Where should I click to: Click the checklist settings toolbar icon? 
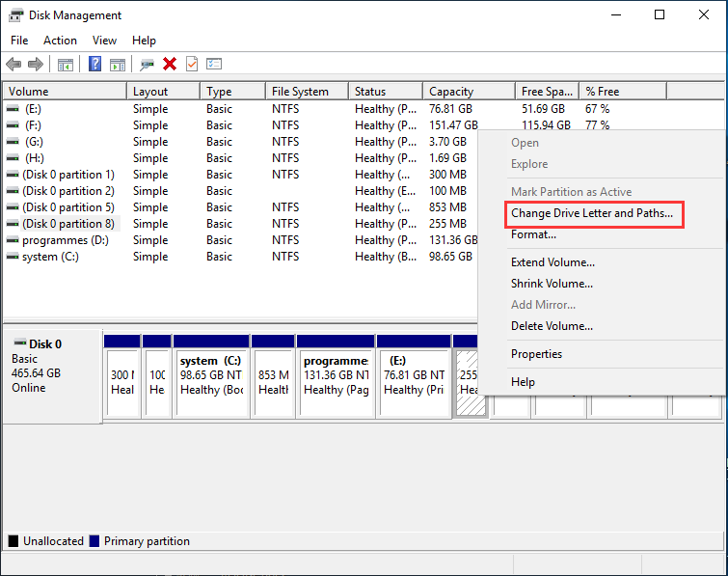pos(214,64)
